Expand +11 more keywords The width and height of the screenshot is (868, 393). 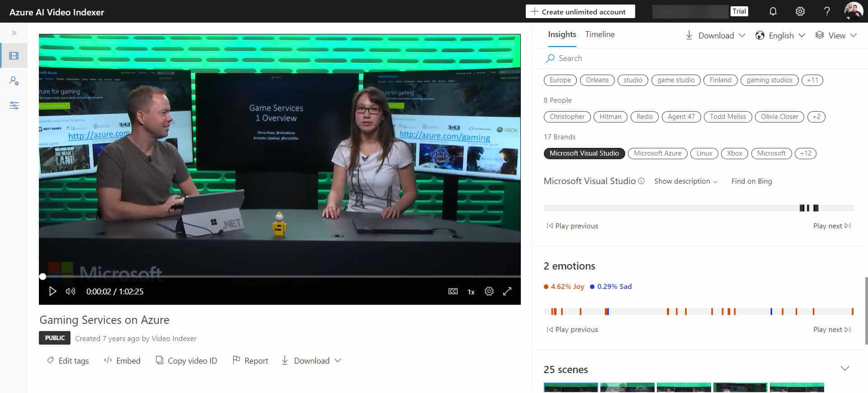pos(812,80)
